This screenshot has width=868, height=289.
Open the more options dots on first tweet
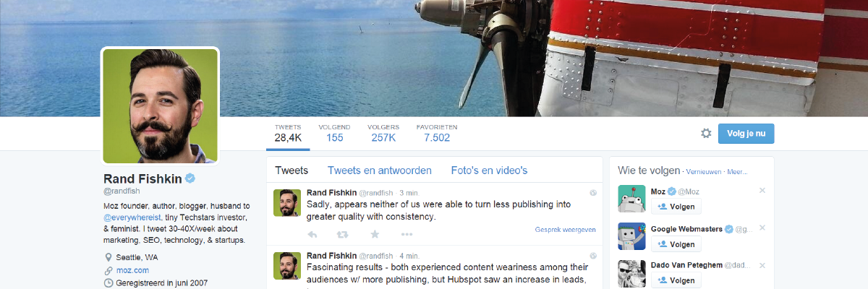407,234
